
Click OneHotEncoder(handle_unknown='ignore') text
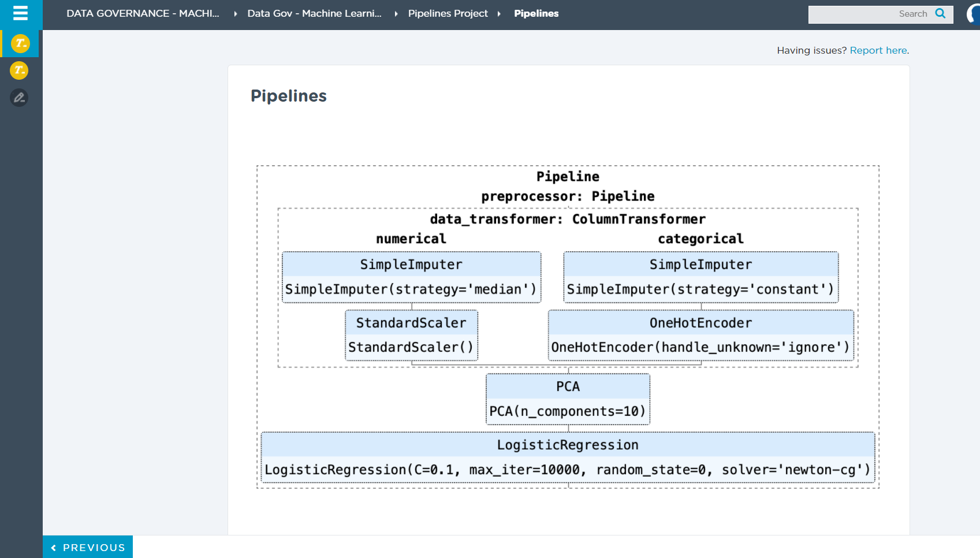[700, 347]
